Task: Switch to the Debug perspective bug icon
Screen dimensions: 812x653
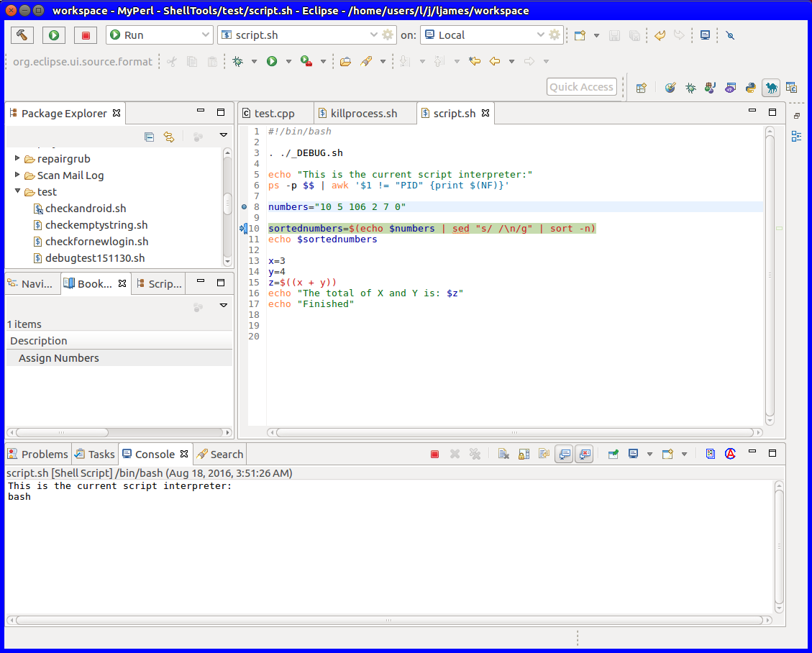Action: [690, 88]
